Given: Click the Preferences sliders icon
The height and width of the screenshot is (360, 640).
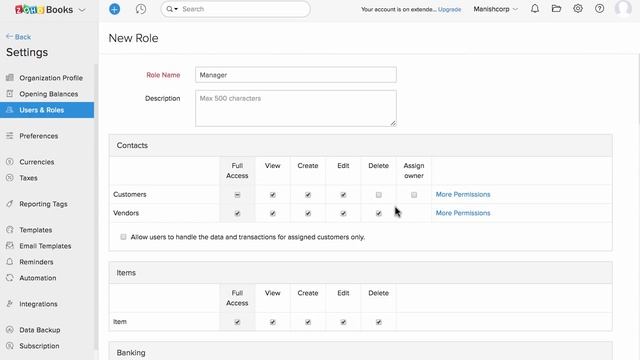Looking at the screenshot, I should coord(10,136).
